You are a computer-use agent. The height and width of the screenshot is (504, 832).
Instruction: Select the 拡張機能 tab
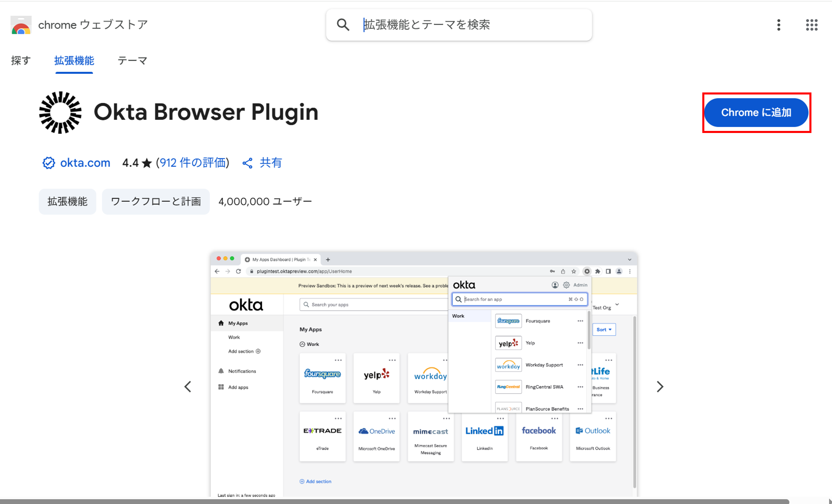coord(74,61)
